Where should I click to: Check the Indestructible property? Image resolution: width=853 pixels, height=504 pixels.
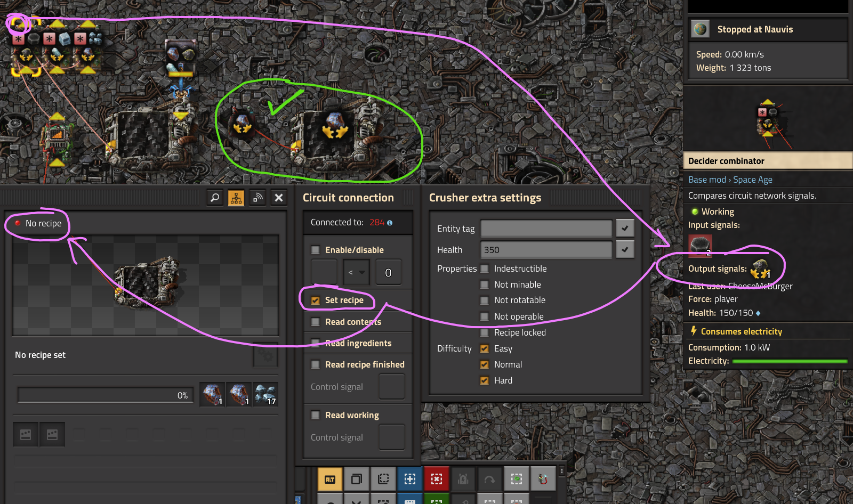tap(485, 269)
